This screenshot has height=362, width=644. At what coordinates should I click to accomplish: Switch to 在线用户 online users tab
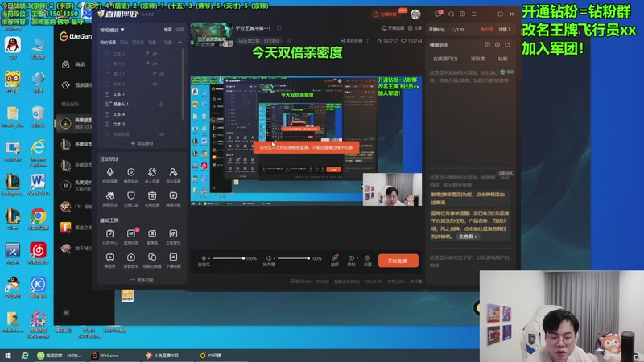point(445,59)
